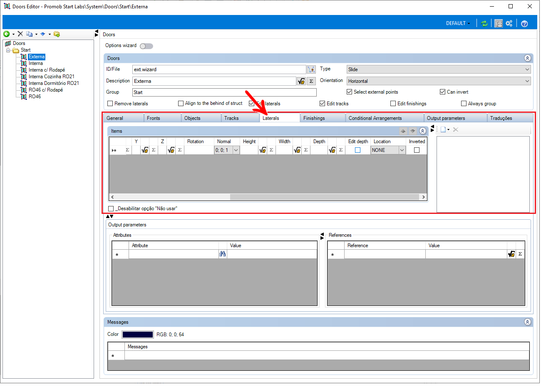Click the dark blue Color swatch
The height and width of the screenshot is (392, 551).
pyautogui.click(x=137, y=335)
